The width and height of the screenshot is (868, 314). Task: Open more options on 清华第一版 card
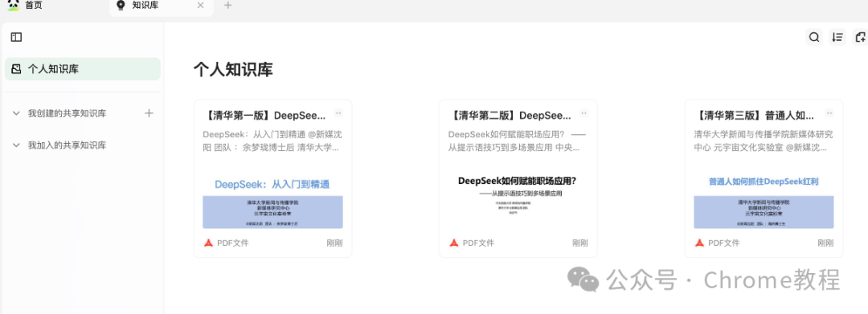(x=338, y=113)
